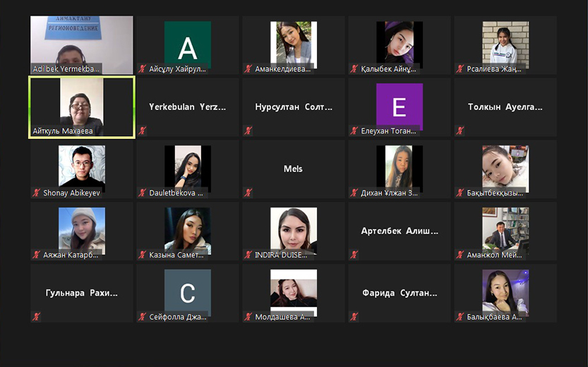Click Аманжол Мей participant photo
Viewport: 588px width, 367px height.
pyautogui.click(x=505, y=229)
